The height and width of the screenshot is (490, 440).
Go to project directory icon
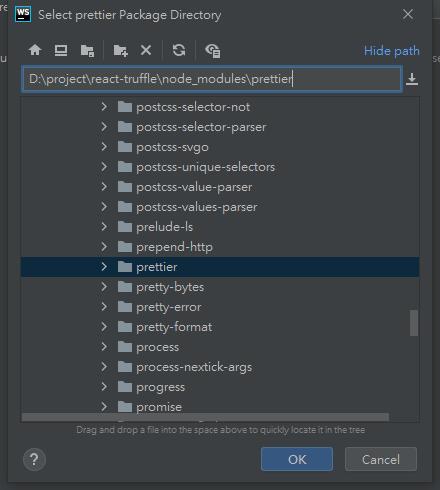tap(87, 51)
